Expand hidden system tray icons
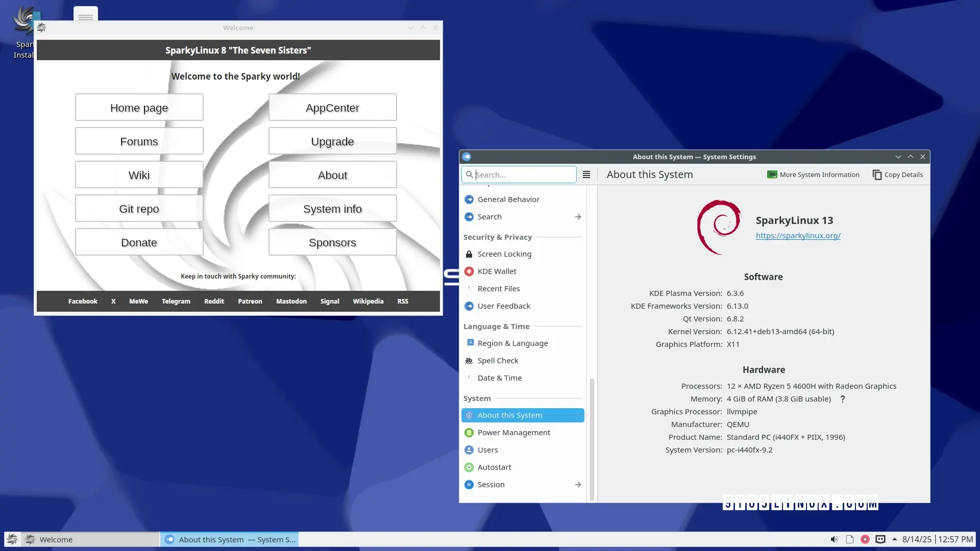Viewport: 980px width, 551px height. (894, 539)
